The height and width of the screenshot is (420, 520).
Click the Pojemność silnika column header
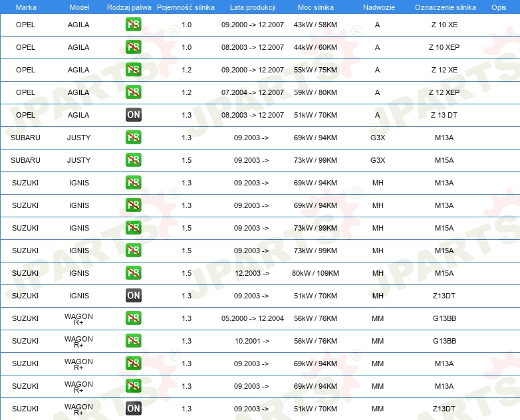(x=186, y=7)
